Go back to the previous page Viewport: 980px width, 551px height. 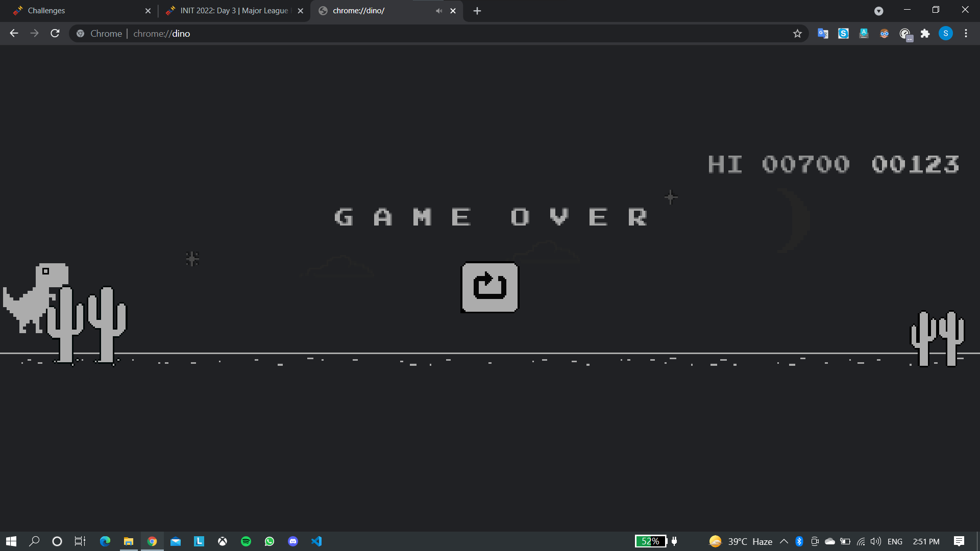pos(14,34)
